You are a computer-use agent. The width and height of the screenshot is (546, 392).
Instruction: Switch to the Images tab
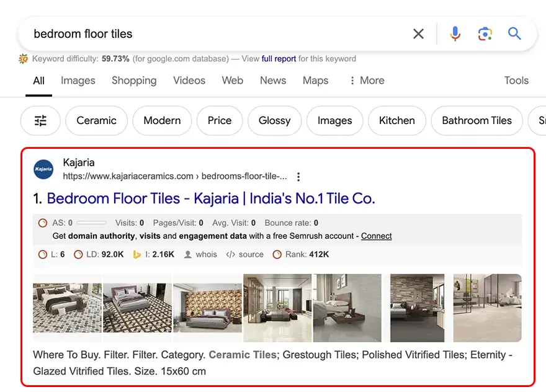click(78, 81)
